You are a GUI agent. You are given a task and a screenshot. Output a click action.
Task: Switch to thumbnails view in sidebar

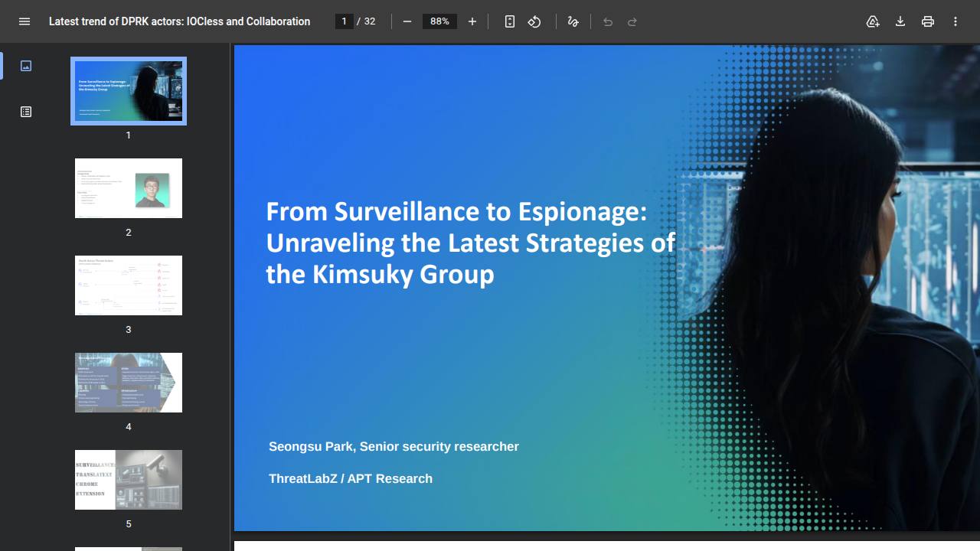click(26, 66)
